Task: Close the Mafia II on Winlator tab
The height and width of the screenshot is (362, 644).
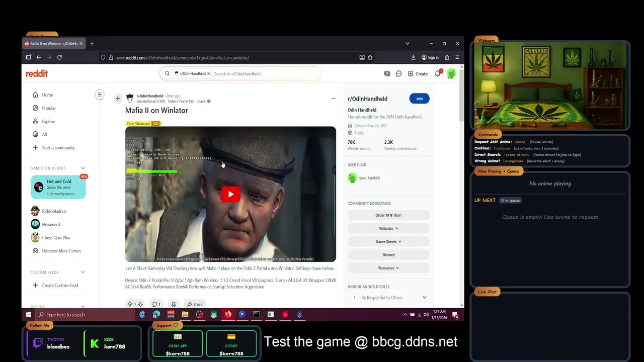Action: [81, 44]
